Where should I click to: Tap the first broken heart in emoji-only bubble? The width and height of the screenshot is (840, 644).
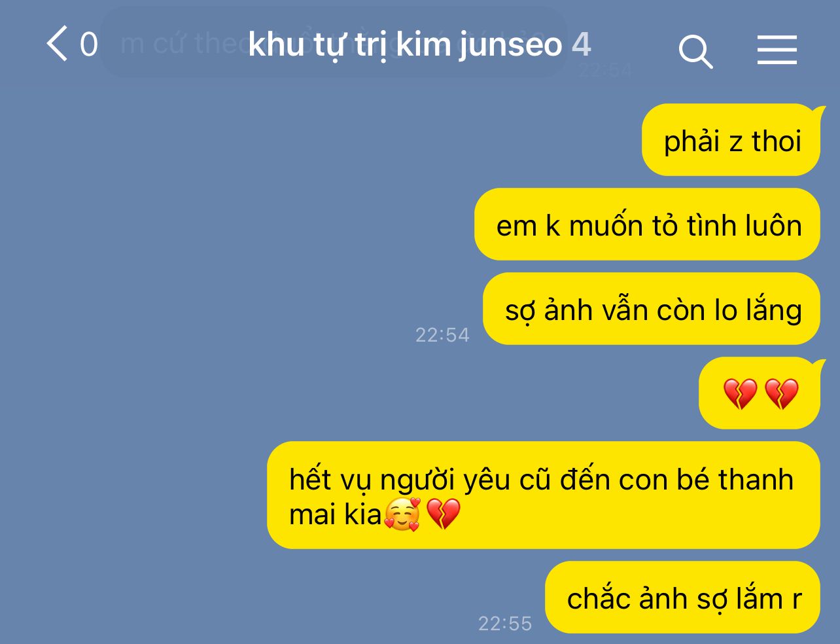tap(740, 394)
